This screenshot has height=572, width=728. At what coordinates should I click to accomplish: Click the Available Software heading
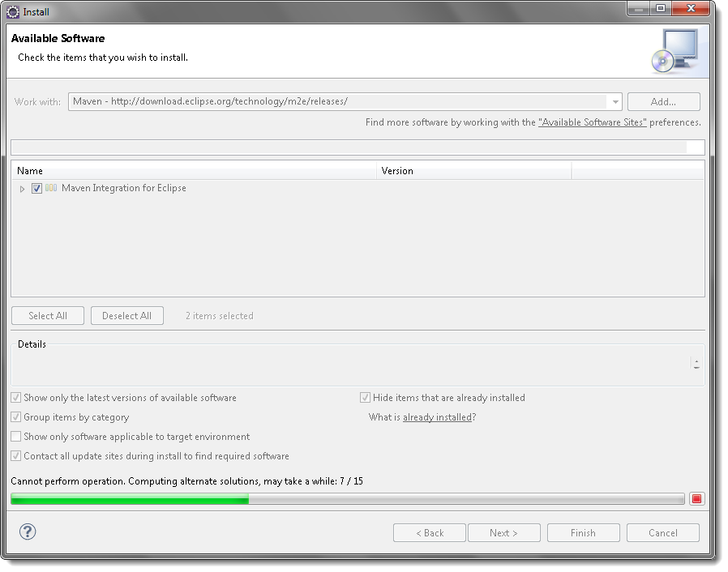pyautogui.click(x=58, y=39)
